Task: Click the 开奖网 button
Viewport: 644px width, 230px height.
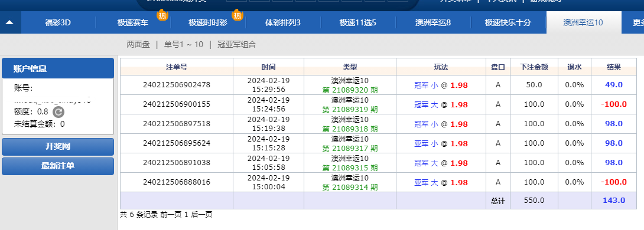Action: 58,147
